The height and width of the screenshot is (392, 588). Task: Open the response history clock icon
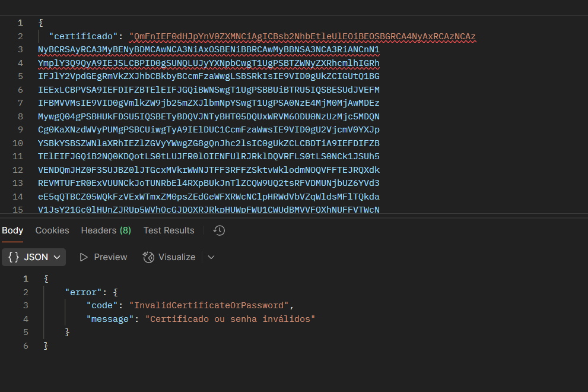(219, 230)
